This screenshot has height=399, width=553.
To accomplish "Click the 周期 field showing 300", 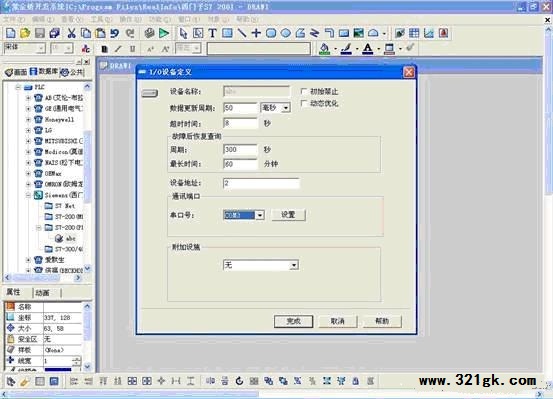I will (x=241, y=150).
